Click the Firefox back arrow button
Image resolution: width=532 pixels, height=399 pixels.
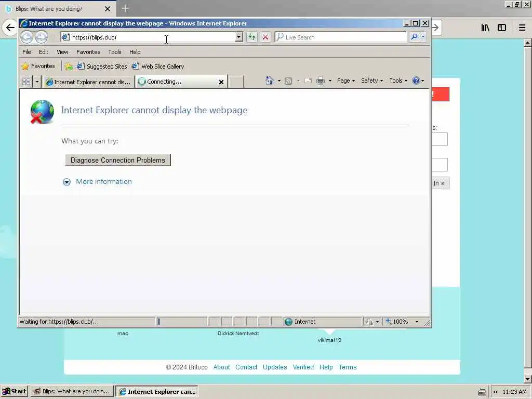tap(10, 28)
